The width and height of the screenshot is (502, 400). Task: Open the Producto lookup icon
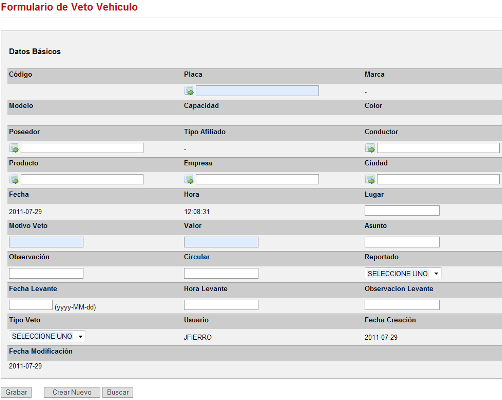(x=14, y=180)
